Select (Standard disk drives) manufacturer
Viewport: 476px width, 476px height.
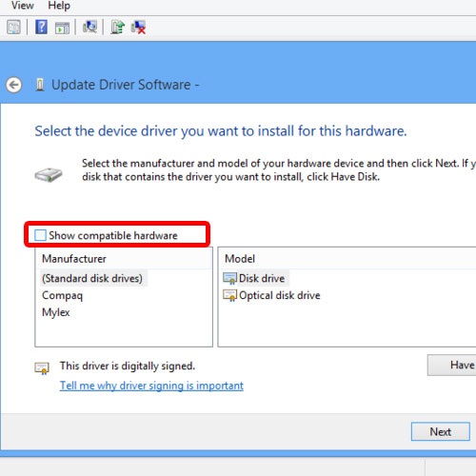click(92, 278)
